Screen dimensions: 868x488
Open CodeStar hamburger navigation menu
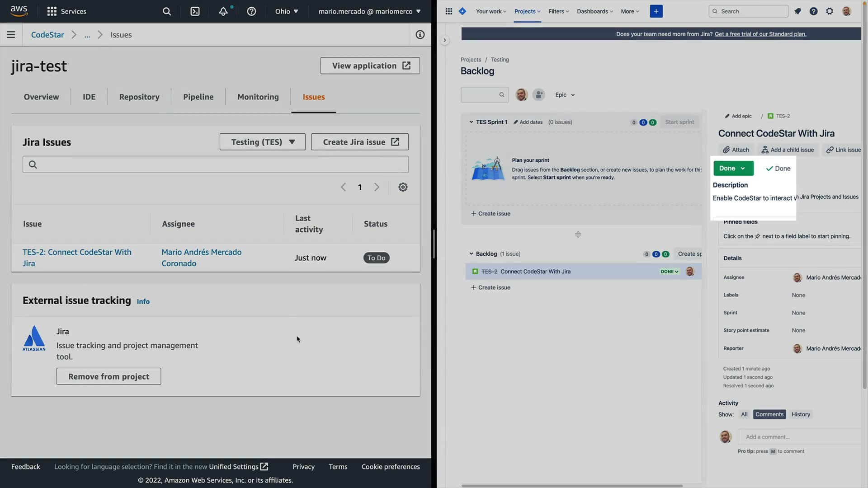[x=11, y=35]
